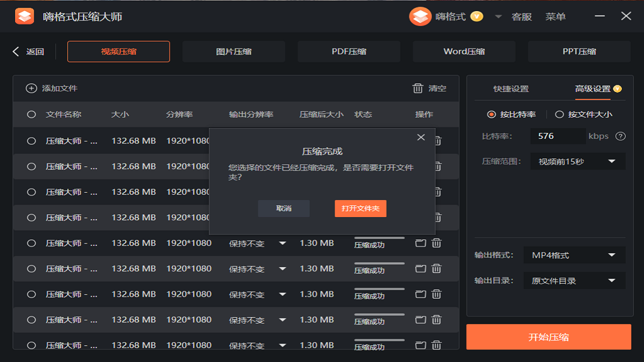Click the 嗨格式压缩大师 app logo icon
This screenshot has height=362, width=644.
[24, 17]
